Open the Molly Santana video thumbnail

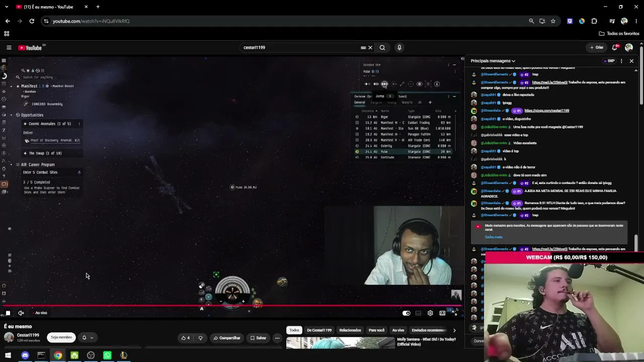[341, 343]
